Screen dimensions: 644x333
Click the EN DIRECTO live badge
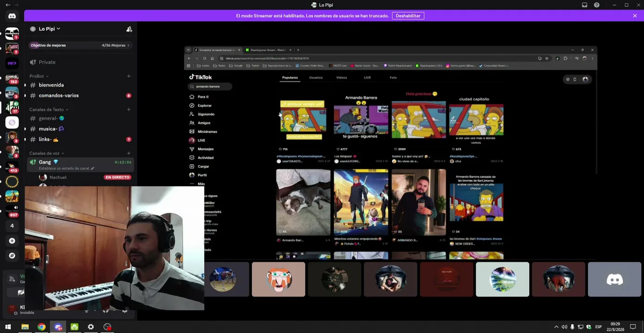[117, 177]
